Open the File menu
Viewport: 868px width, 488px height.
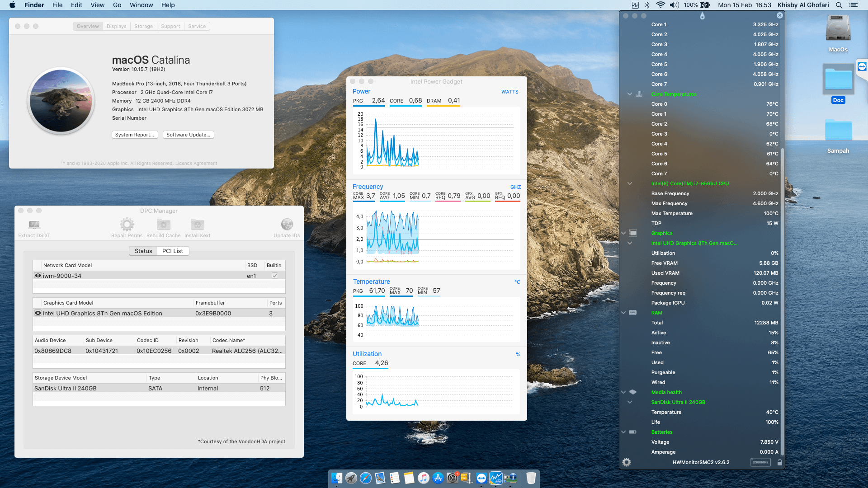(x=57, y=5)
